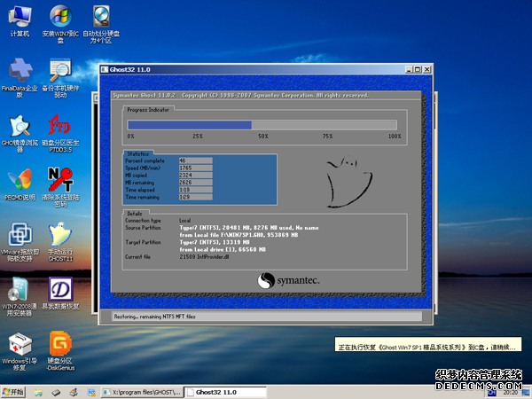Screen dimensions: 532x399
Task: Click the Speed value 1765
Action: [x=196, y=168]
